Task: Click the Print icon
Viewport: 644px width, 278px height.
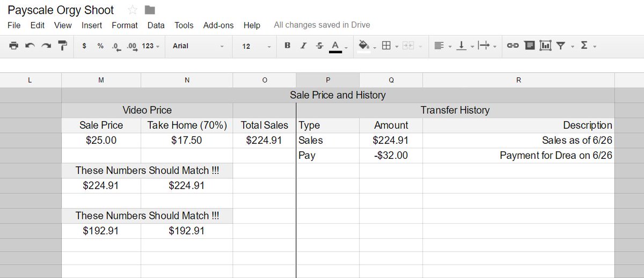Action: point(14,46)
